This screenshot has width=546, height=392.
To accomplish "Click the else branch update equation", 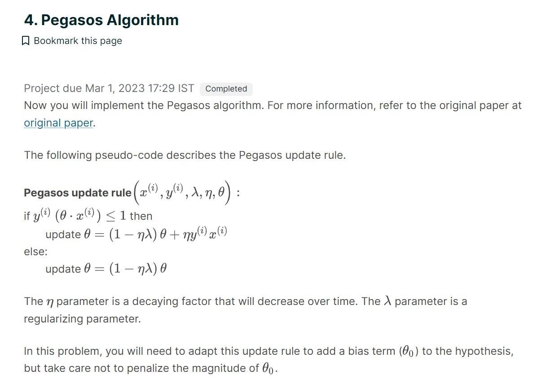I will pos(106,268).
